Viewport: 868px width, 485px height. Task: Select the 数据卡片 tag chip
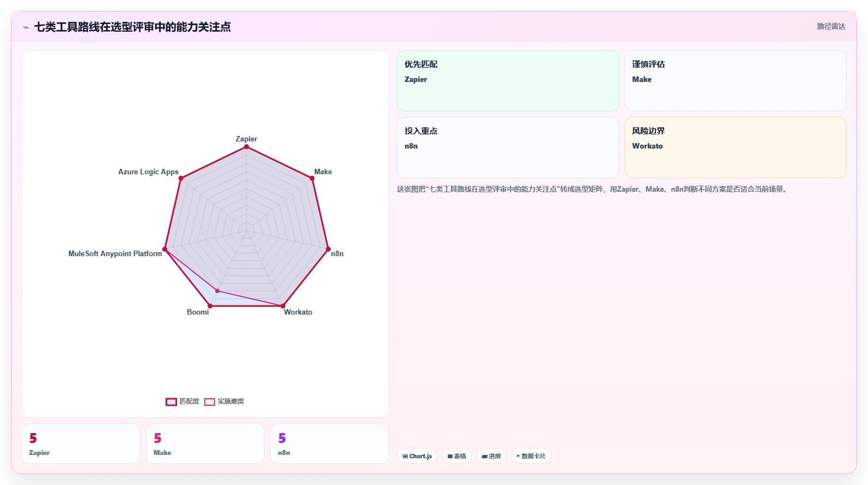(531, 456)
